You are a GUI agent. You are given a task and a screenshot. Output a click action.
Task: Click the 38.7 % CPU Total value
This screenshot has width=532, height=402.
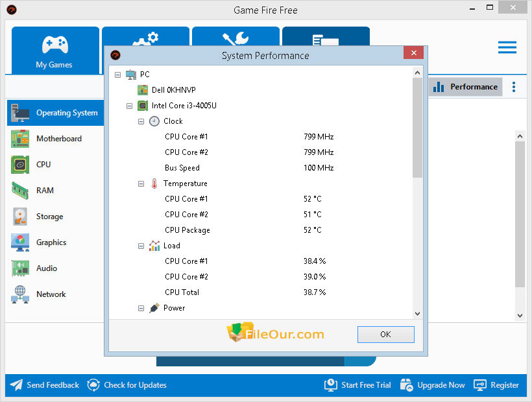coord(315,292)
